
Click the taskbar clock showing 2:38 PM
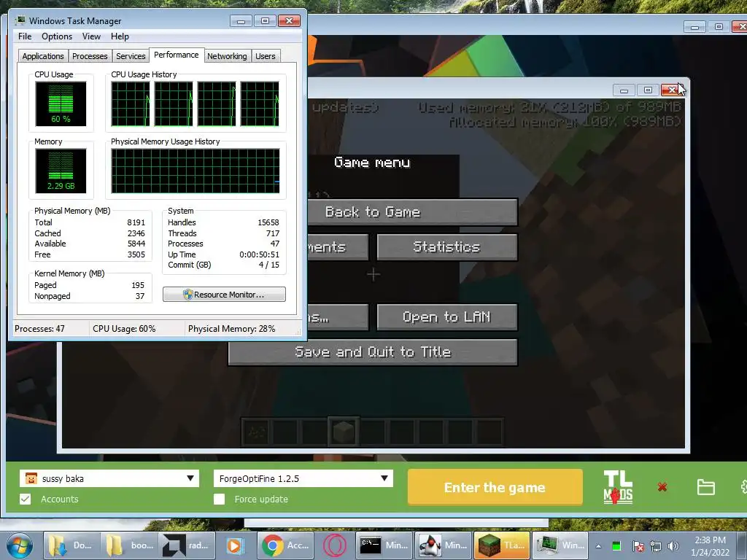[710, 545]
